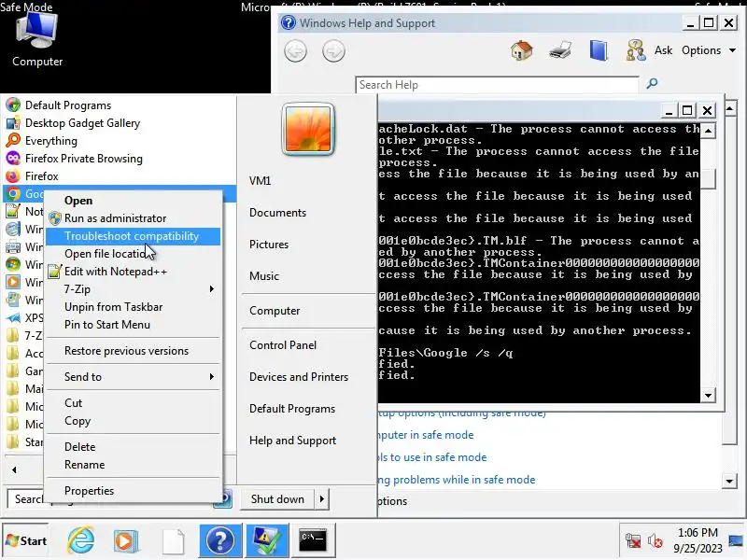This screenshot has height=560, width=747.
Task: Open the Options dropdown in Help
Action: click(709, 50)
